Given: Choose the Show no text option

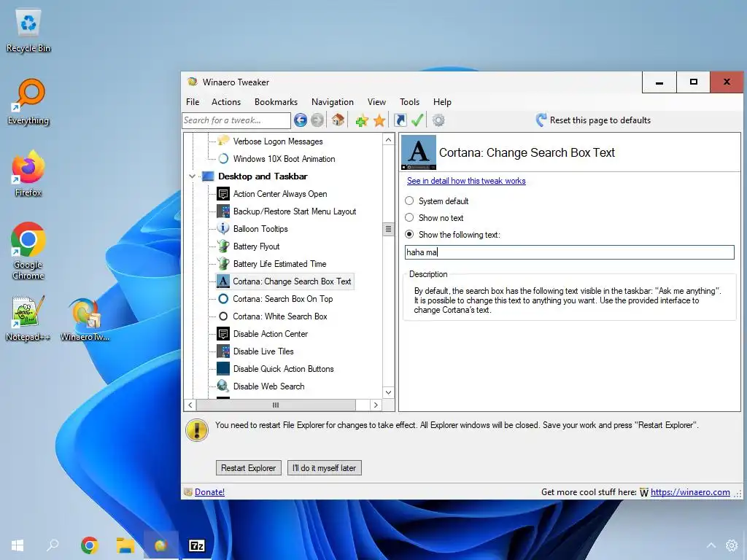Looking at the screenshot, I should [x=409, y=217].
